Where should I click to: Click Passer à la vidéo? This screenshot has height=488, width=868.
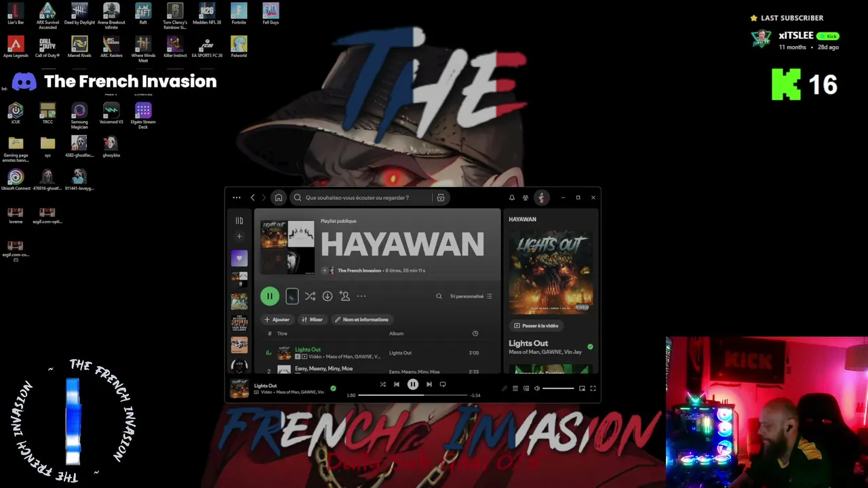pyautogui.click(x=536, y=325)
